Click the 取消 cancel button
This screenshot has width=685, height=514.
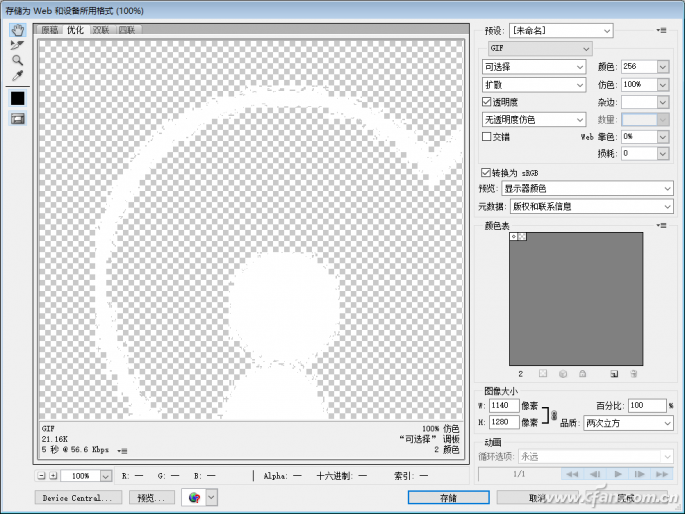click(x=538, y=498)
